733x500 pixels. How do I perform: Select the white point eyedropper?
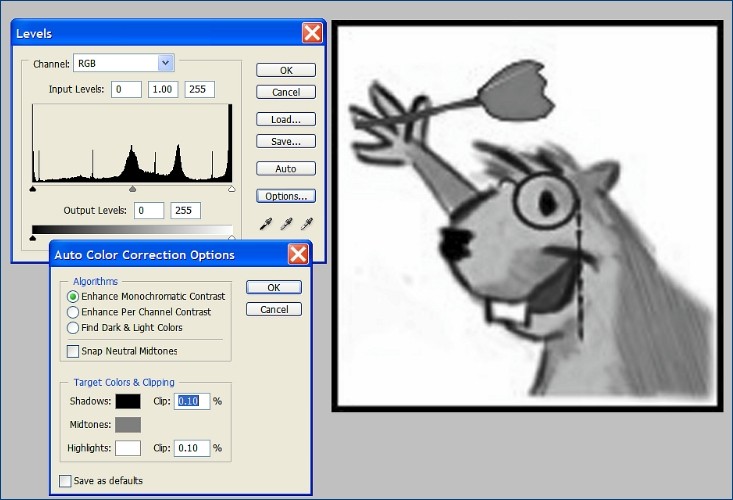pyautogui.click(x=308, y=224)
